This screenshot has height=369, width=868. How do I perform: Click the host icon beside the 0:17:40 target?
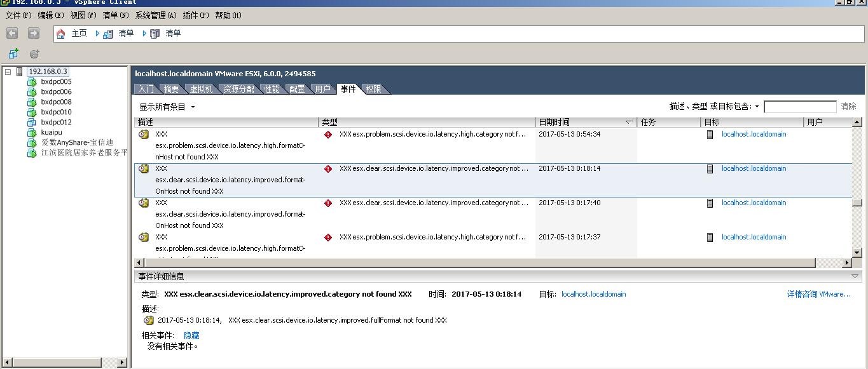(710, 203)
